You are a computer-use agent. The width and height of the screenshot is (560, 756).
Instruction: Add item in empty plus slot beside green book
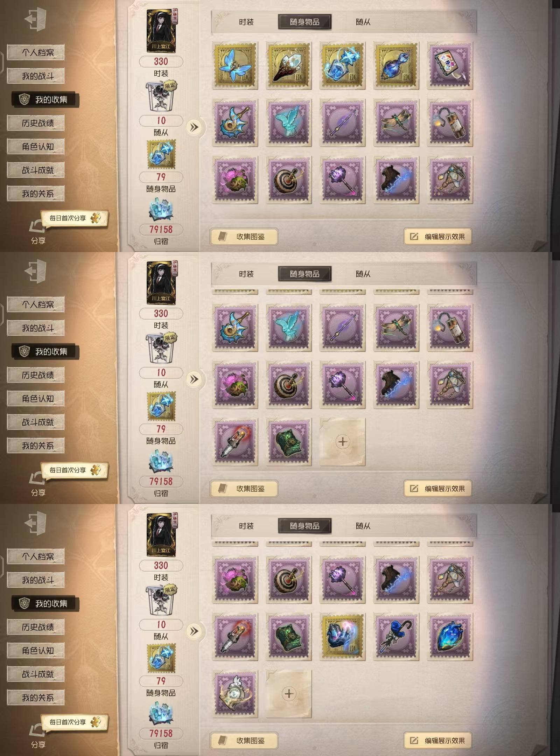pos(343,442)
